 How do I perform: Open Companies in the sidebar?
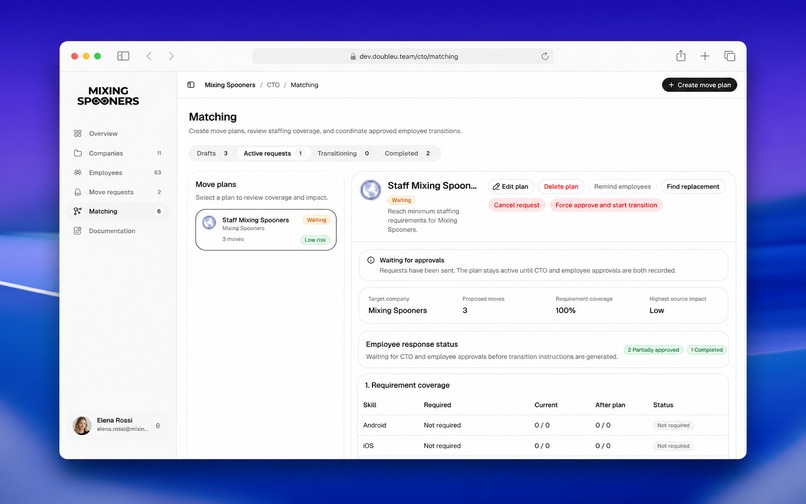click(118, 153)
